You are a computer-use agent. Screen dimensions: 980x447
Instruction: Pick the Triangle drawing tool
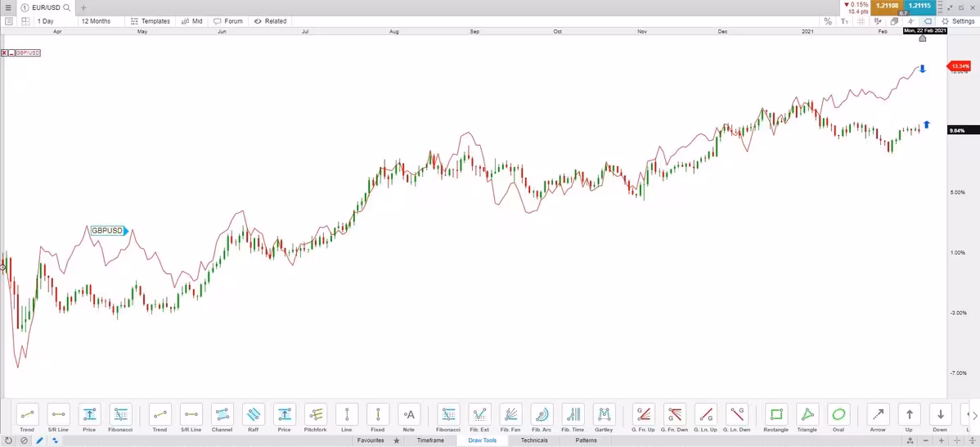tap(807, 414)
